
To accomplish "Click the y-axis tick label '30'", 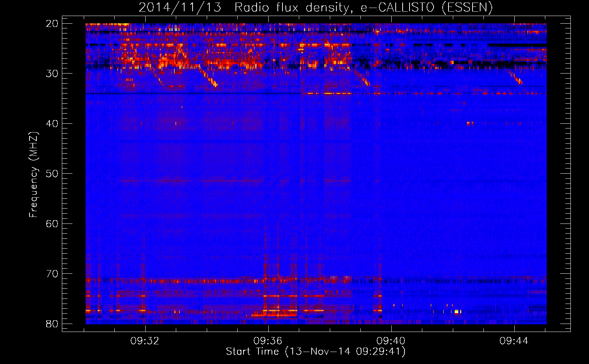I will point(52,74).
